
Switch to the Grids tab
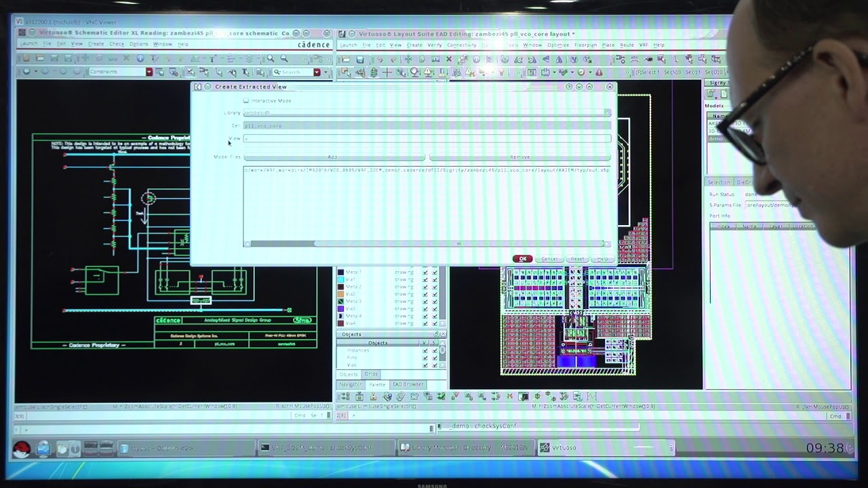(x=371, y=374)
